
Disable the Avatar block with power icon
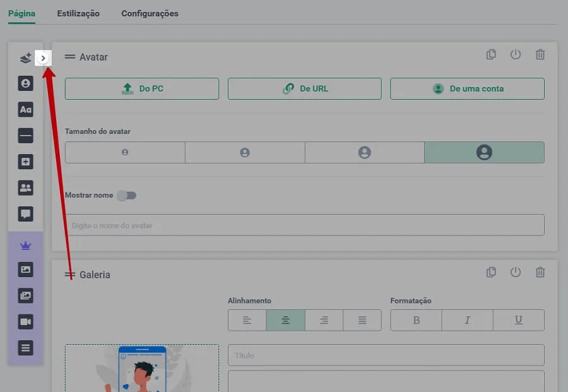(x=516, y=55)
